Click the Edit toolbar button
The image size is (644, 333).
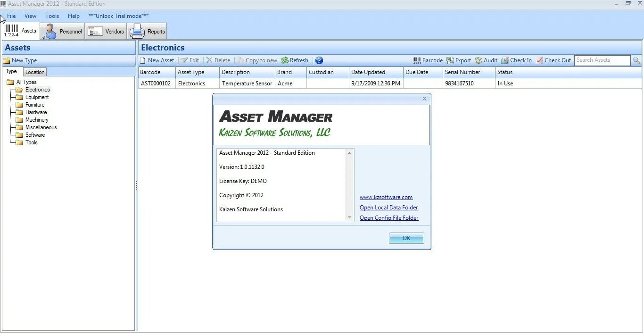click(190, 60)
